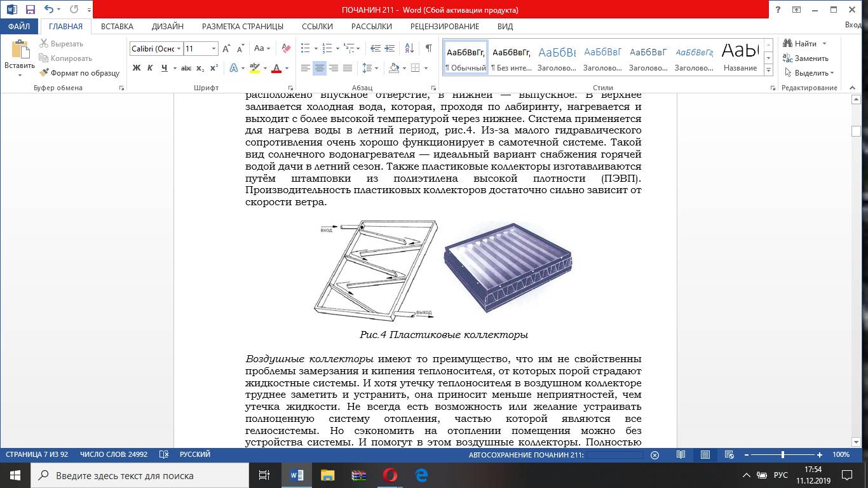The width and height of the screenshot is (868, 488).
Task: Select the Без интервала style
Action: (512, 58)
